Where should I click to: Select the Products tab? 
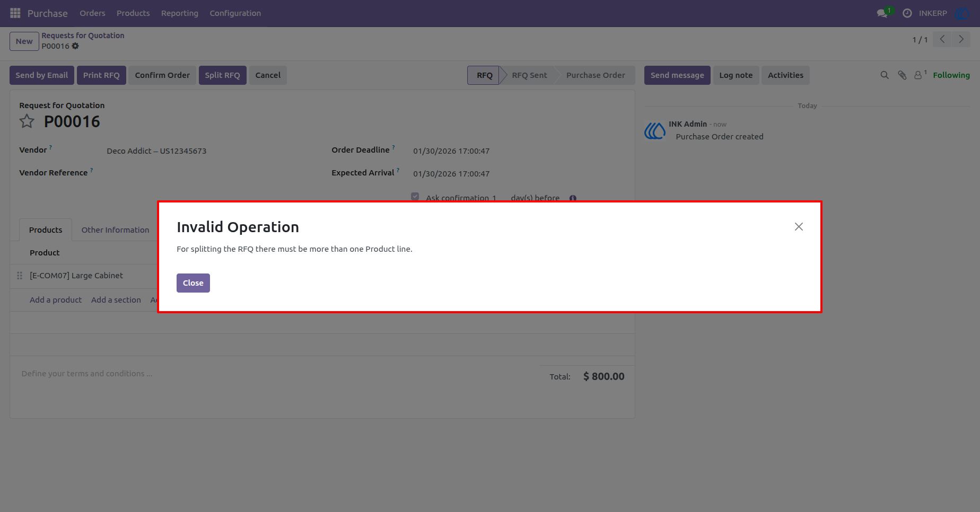[46, 230]
